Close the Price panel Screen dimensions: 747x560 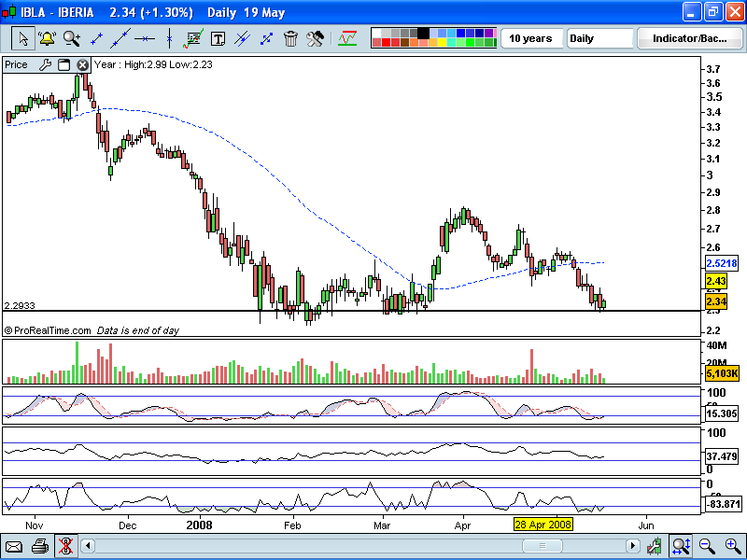pyautogui.click(x=83, y=64)
